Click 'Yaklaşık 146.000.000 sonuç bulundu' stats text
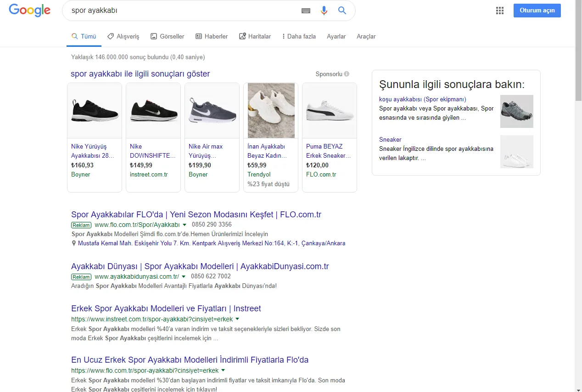Viewport: 582px width, 392px height. pyautogui.click(x=138, y=57)
